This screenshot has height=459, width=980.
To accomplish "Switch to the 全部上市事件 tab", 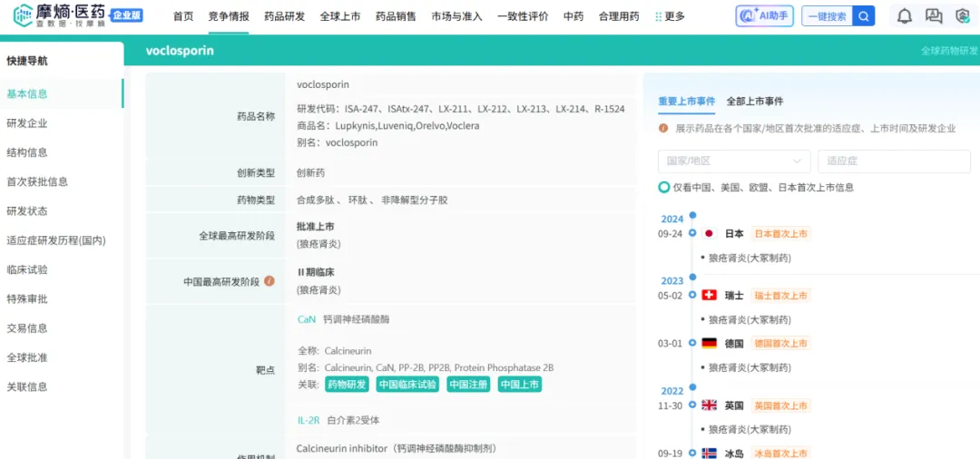I will click(x=754, y=102).
